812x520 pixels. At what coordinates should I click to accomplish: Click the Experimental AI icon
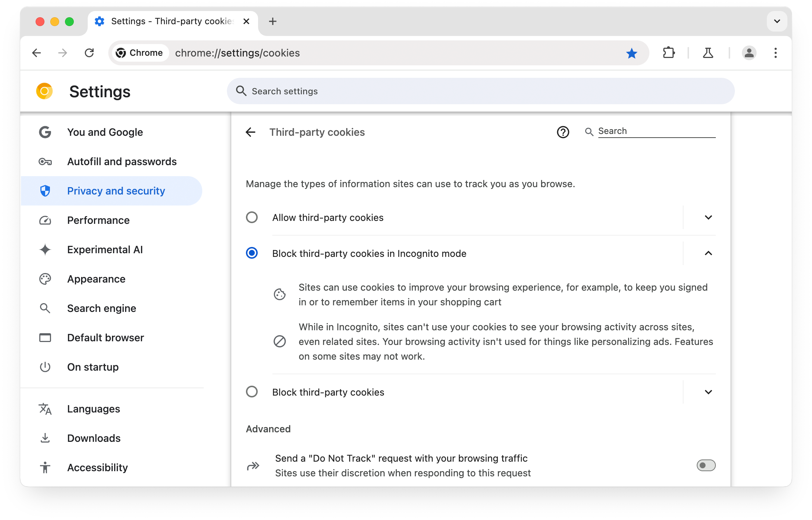(45, 249)
